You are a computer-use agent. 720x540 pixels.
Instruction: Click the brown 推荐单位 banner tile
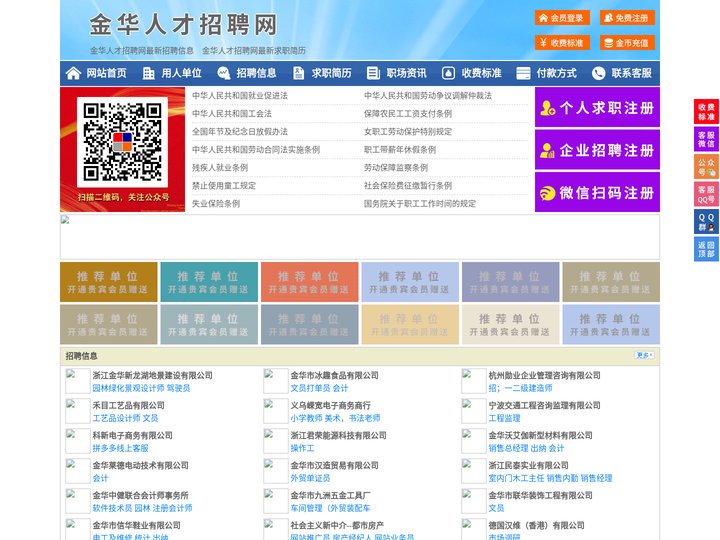point(109,282)
